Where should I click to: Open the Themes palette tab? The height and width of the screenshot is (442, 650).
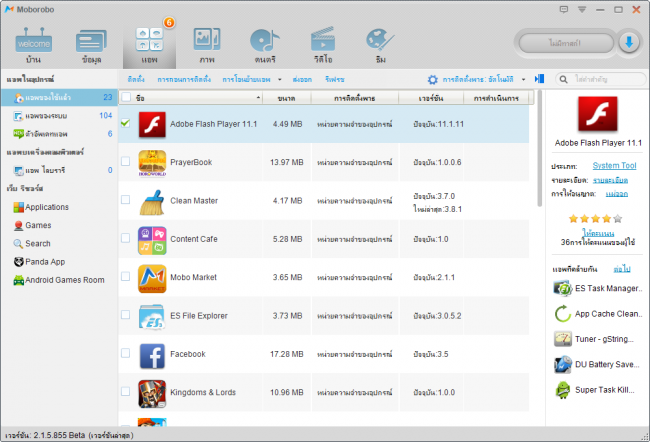click(x=381, y=45)
